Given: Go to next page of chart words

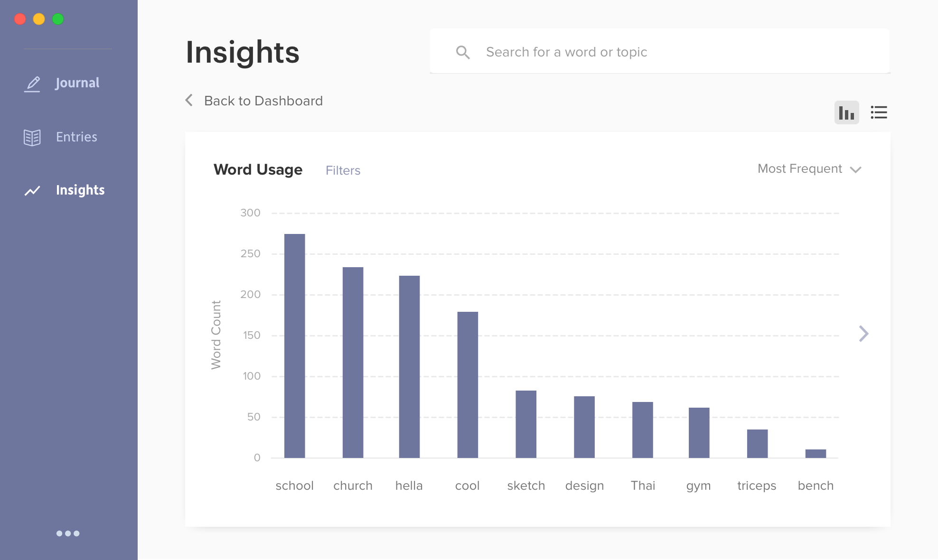Looking at the screenshot, I should tap(864, 334).
